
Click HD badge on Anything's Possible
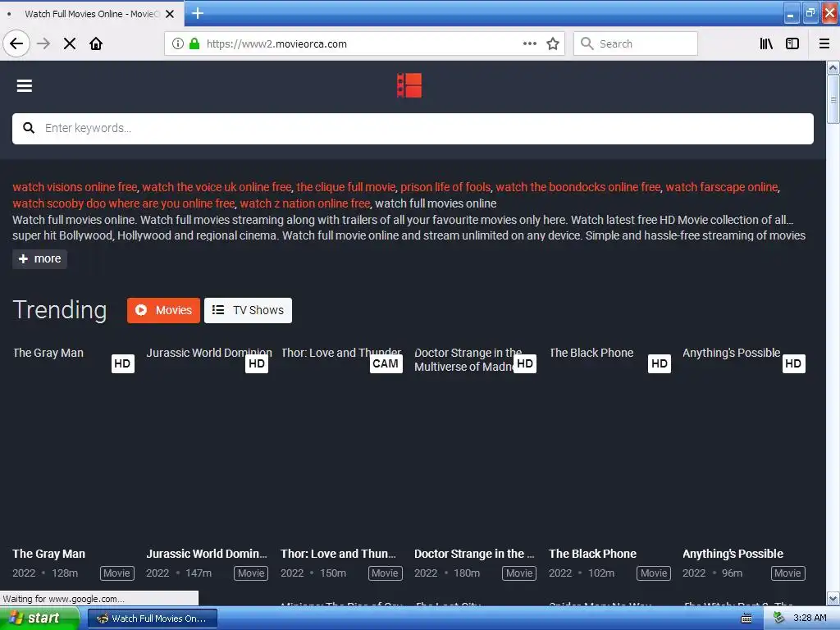pos(793,363)
